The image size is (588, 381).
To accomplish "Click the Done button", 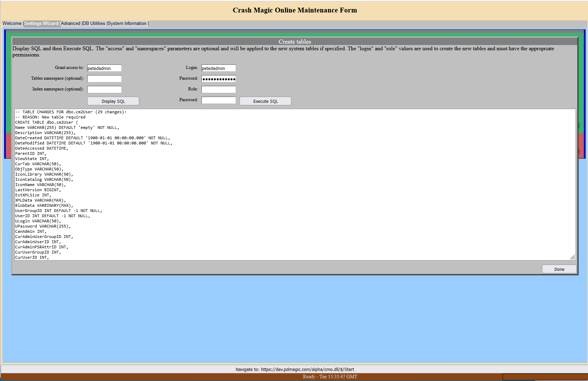I will click(x=559, y=269).
